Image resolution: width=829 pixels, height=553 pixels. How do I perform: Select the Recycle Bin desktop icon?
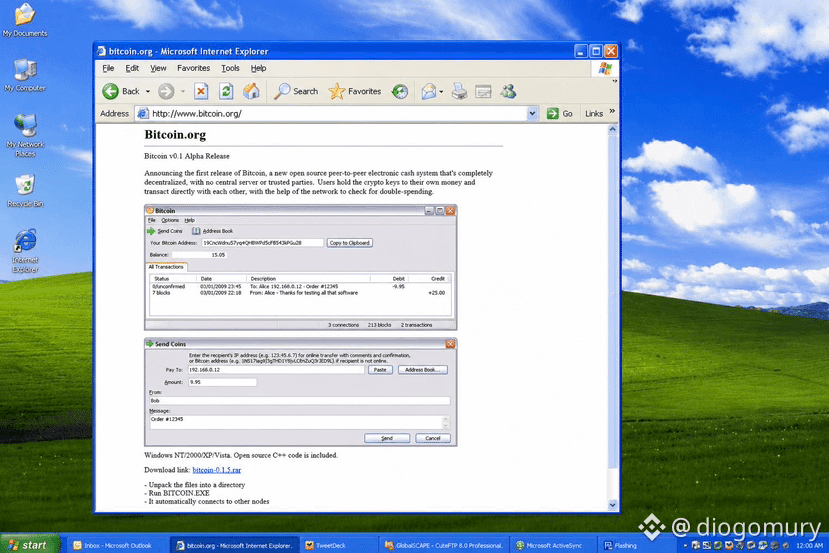25,191
